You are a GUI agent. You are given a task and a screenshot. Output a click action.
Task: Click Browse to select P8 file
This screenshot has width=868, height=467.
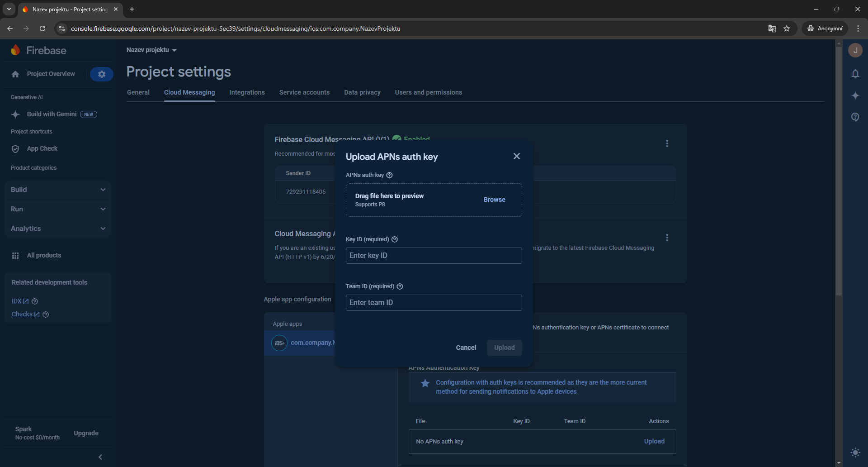[x=494, y=200]
